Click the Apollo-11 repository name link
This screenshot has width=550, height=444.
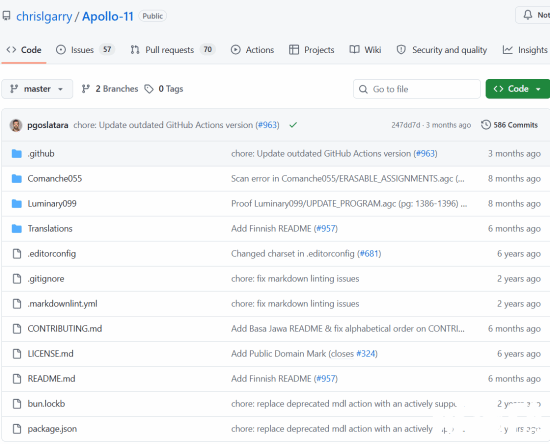[108, 16]
